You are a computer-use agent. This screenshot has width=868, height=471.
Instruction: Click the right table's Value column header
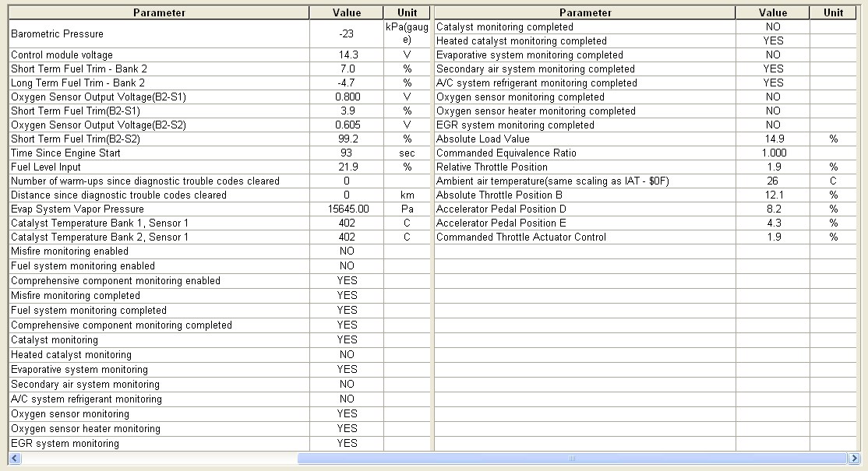click(x=773, y=12)
